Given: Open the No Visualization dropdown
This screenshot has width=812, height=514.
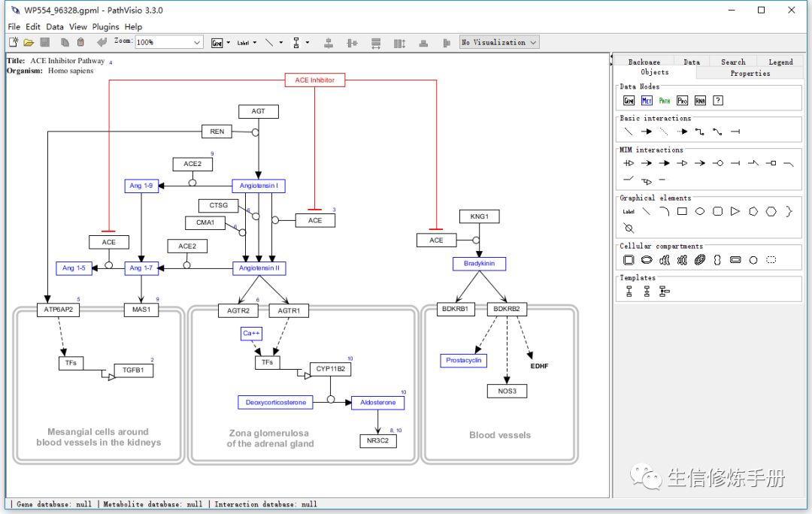Looking at the screenshot, I should coord(498,42).
